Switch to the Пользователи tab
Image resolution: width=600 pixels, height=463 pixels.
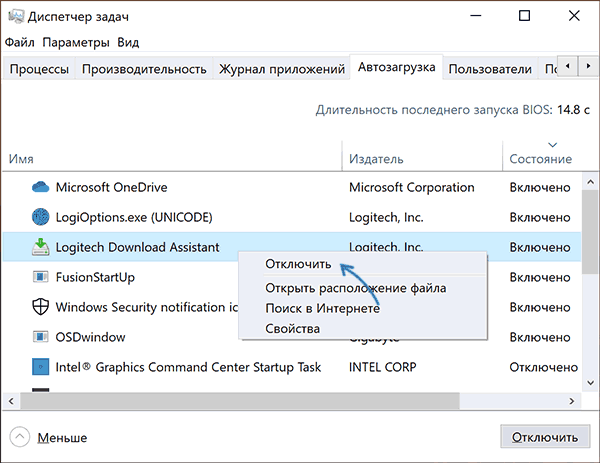490,69
